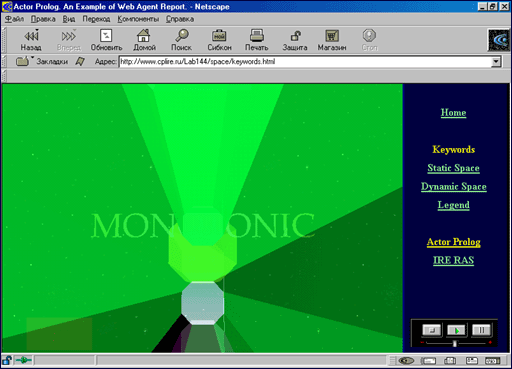This screenshot has width=512, height=369.
Task: Play the animation with the play button
Action: tap(457, 330)
